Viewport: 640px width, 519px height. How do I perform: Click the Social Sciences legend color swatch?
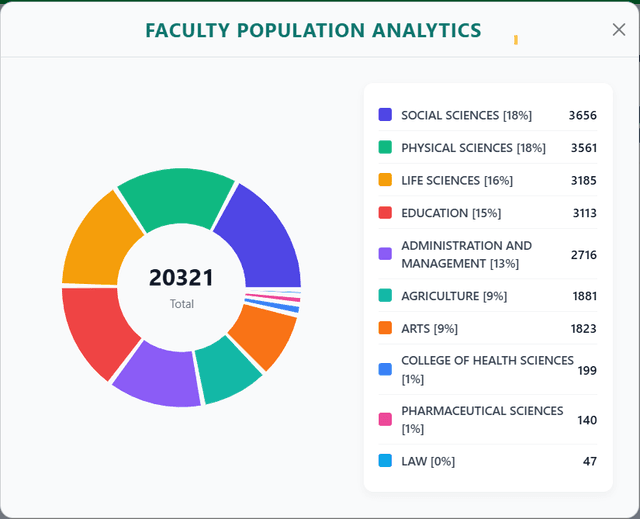(x=385, y=115)
